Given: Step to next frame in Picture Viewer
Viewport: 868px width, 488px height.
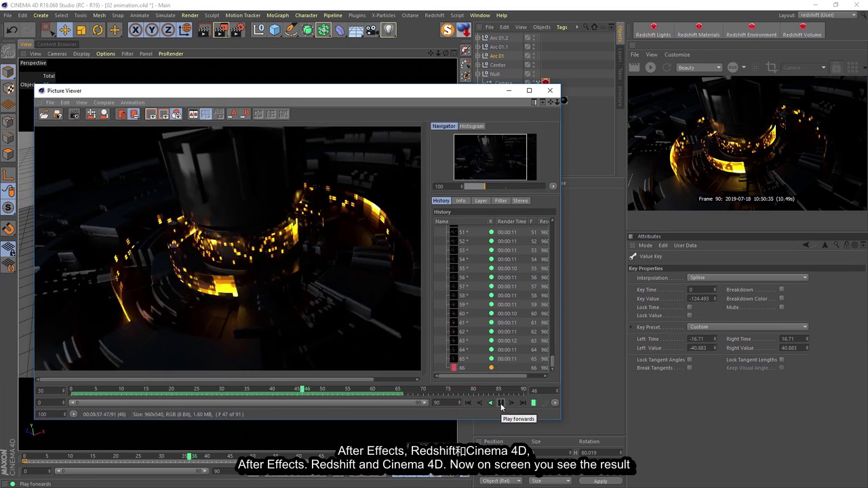Looking at the screenshot, I should pos(512,403).
